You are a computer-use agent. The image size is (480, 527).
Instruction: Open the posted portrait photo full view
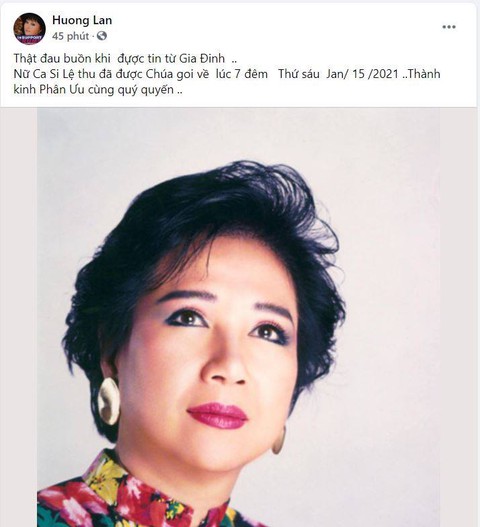pos(238,318)
